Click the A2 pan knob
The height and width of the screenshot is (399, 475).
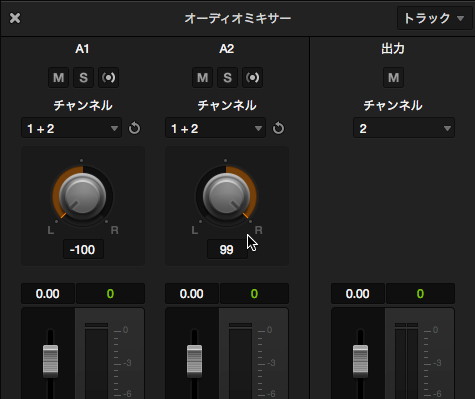coord(226,196)
